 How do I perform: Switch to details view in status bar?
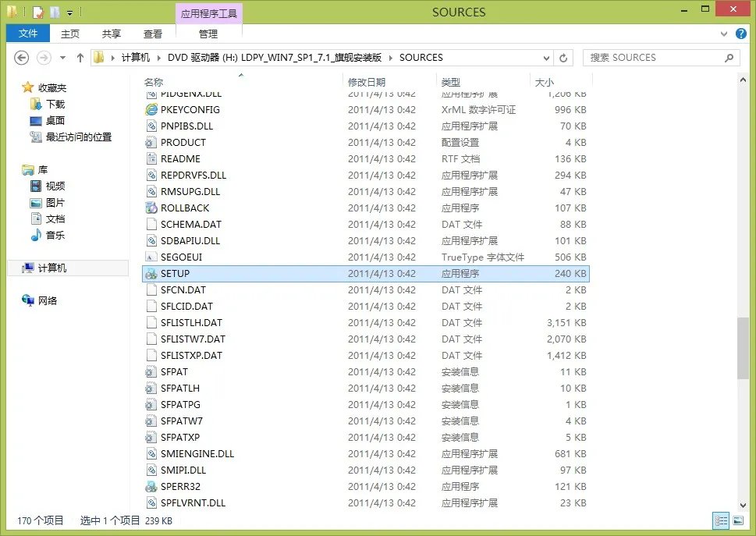point(720,520)
